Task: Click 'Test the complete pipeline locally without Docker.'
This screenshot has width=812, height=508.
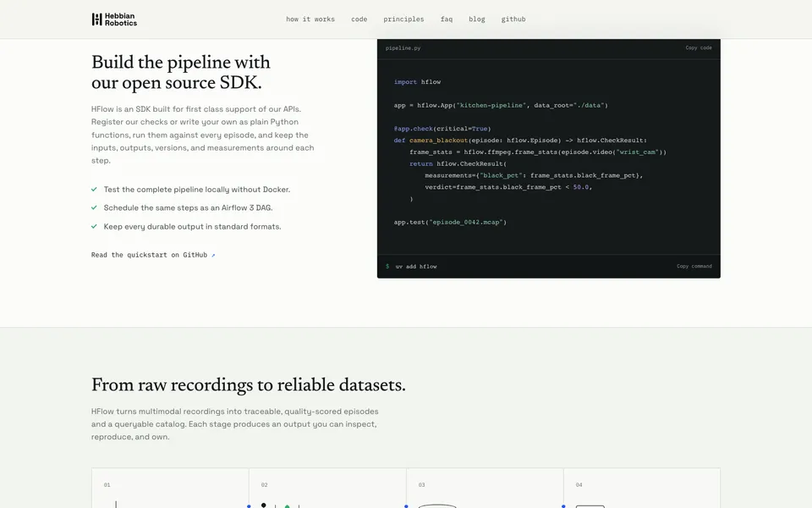Action: (x=197, y=190)
